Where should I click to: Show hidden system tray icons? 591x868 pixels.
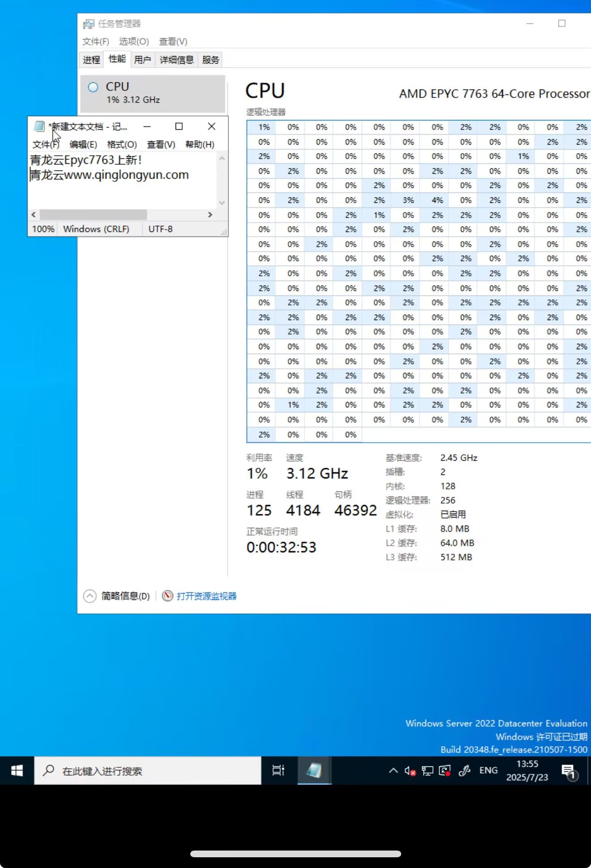tap(393, 771)
